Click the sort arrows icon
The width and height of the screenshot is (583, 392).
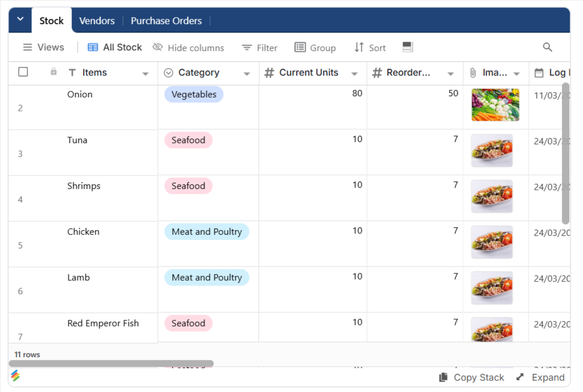(x=359, y=47)
